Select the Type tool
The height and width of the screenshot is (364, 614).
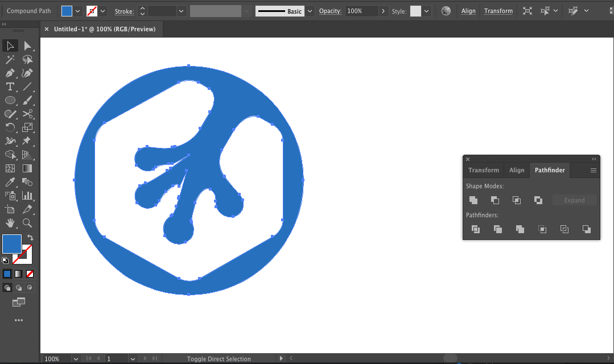pyautogui.click(x=10, y=86)
